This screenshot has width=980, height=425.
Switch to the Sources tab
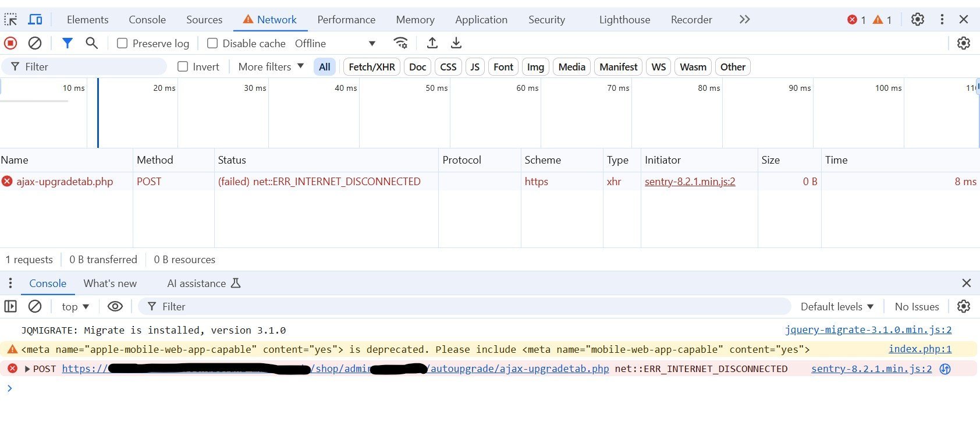[204, 19]
